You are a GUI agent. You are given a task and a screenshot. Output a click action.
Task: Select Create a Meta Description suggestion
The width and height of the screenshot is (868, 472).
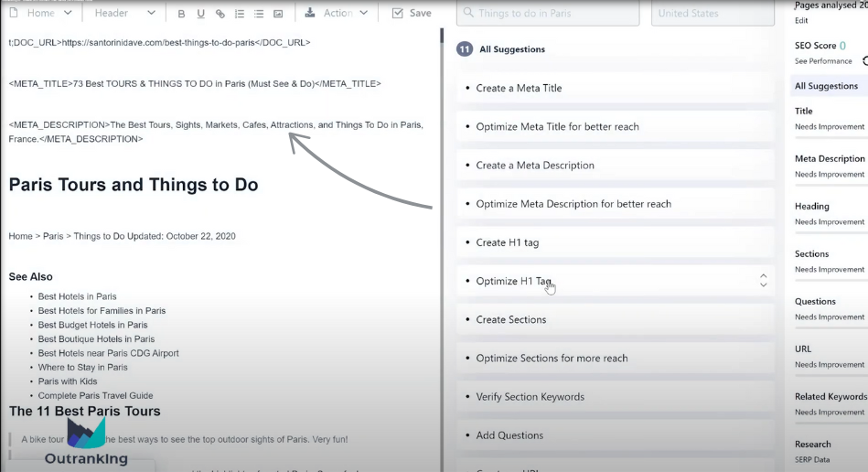615,166
